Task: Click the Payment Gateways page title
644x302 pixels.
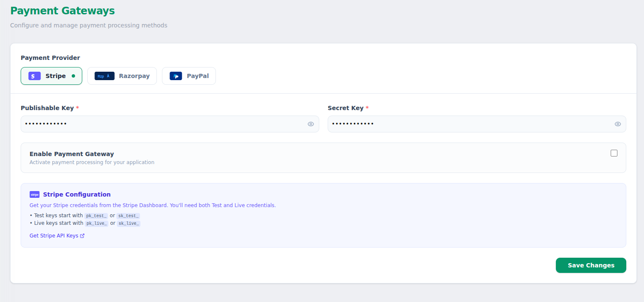Action: (62, 11)
